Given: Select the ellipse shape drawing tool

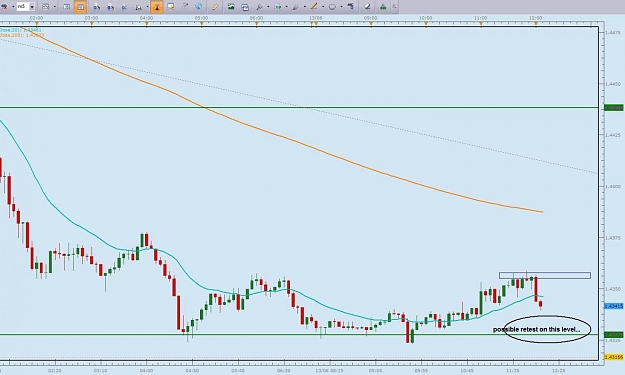Looking at the screenshot, I should click(332, 7).
